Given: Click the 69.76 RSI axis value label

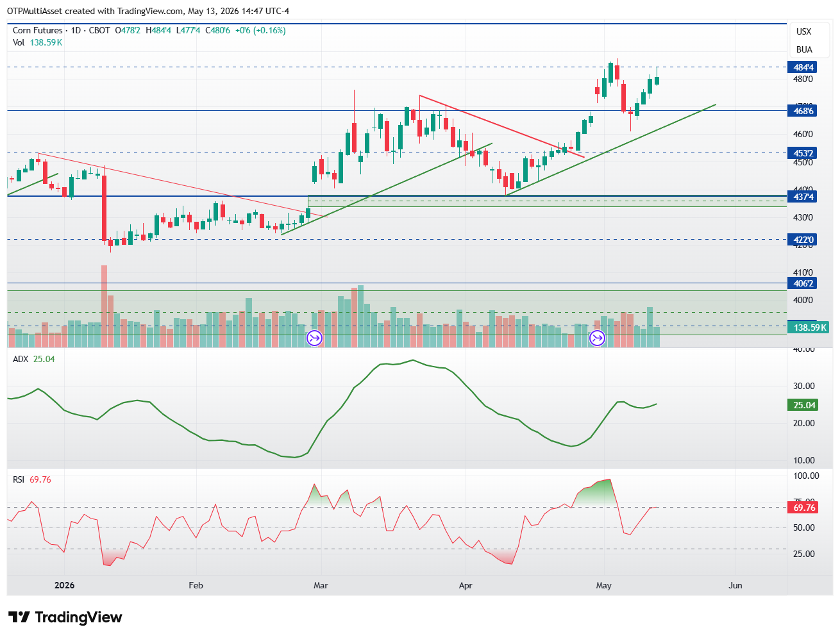Looking at the screenshot, I should (x=804, y=508).
